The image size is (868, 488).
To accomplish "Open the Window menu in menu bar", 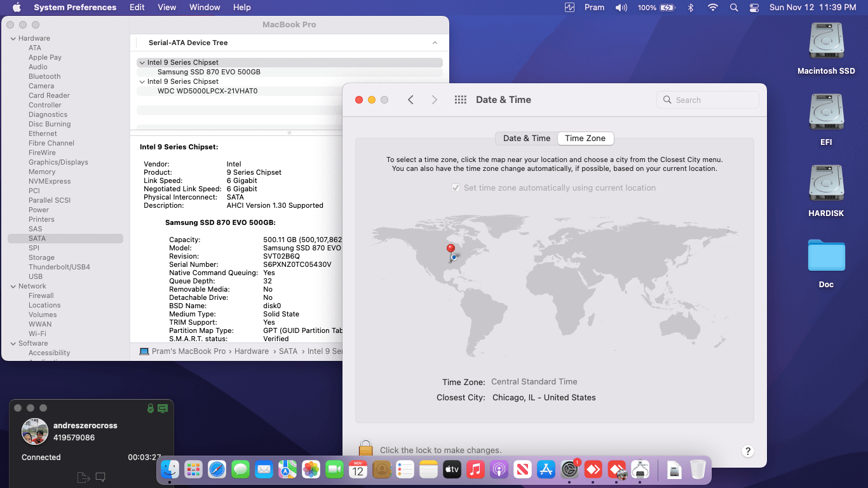I will pyautogui.click(x=205, y=8).
